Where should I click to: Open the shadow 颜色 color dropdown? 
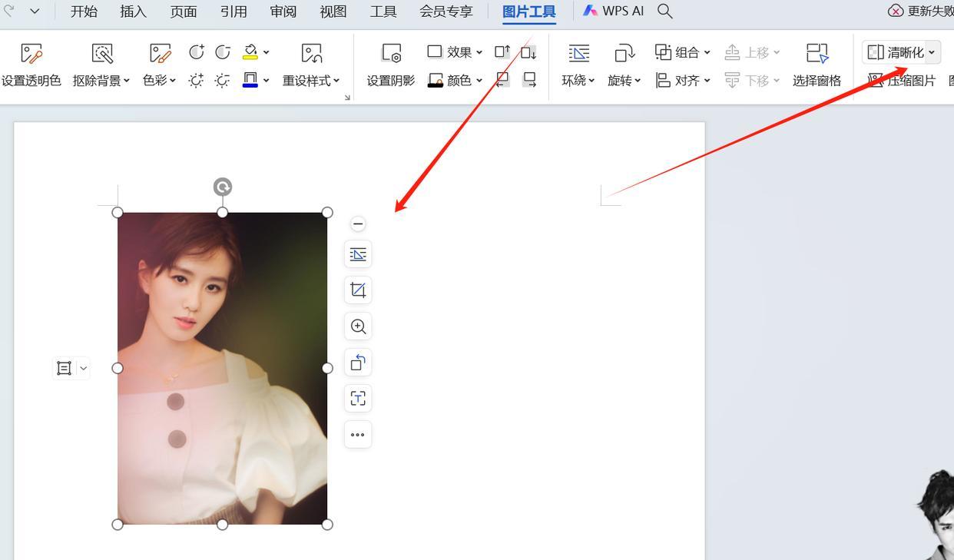455,80
